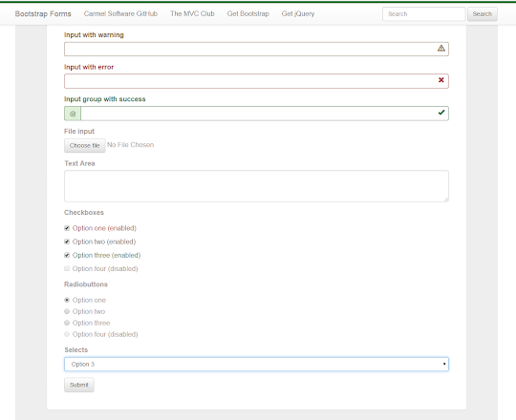Click the 'Text Area' label

[79, 163]
